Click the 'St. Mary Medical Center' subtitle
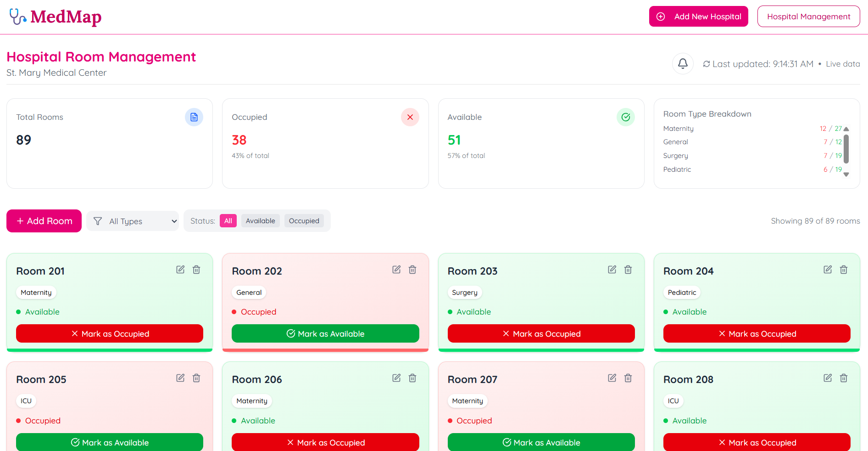 click(x=56, y=73)
